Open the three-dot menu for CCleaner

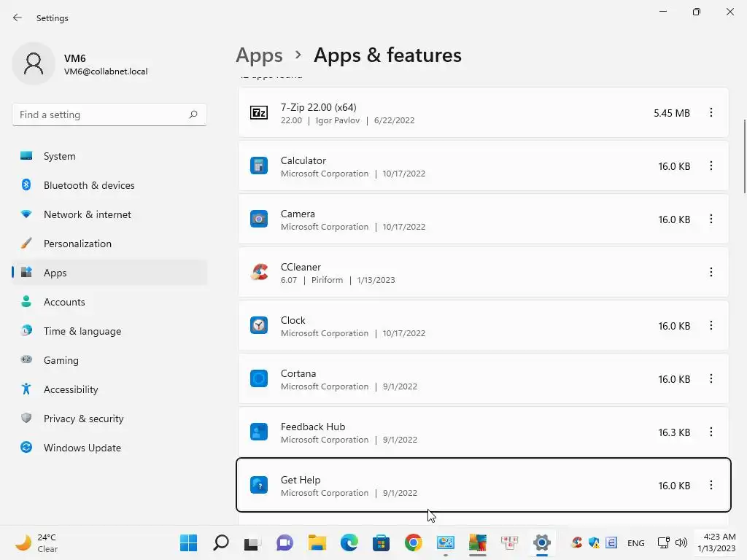point(711,272)
